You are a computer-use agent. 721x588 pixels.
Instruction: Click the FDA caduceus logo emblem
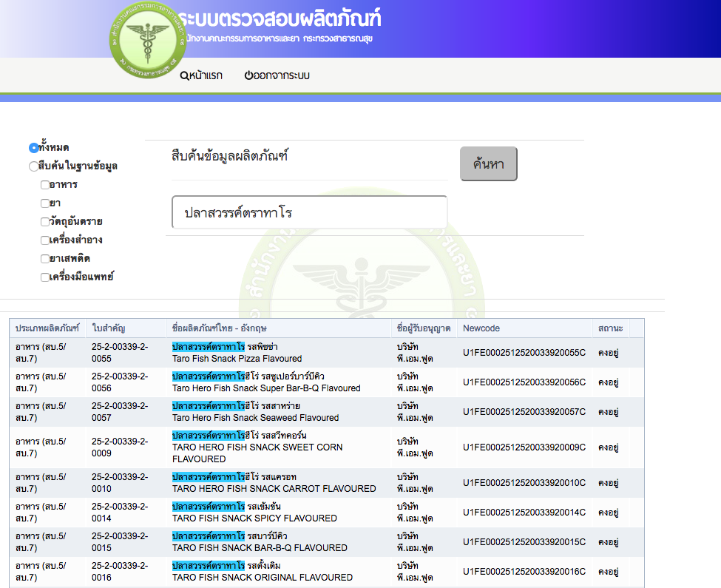coord(148,39)
